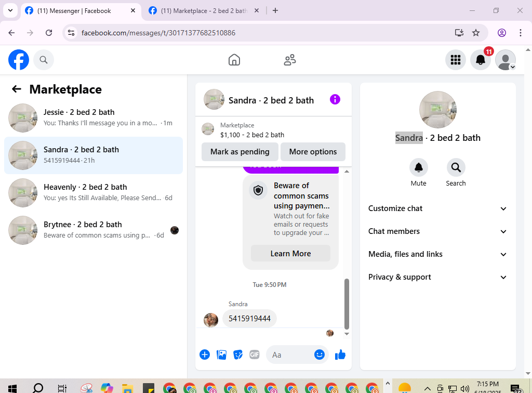
Task: Open notifications bell with 11 badge
Action: click(481, 60)
